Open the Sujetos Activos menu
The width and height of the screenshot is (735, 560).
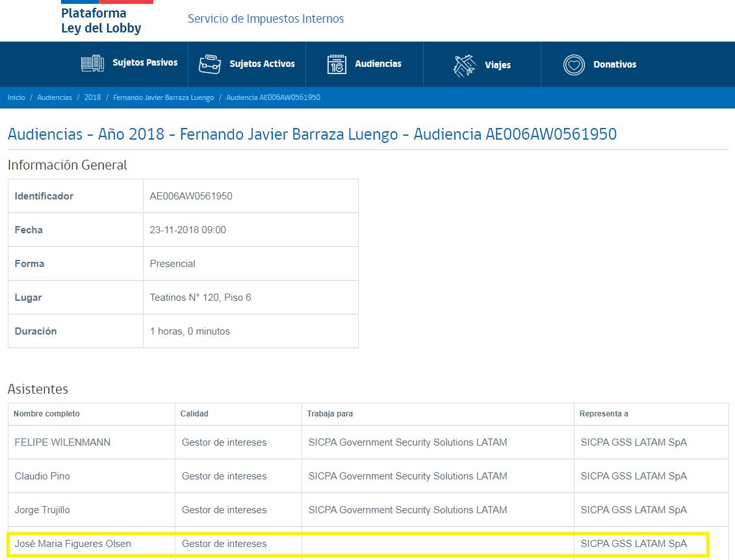262,64
